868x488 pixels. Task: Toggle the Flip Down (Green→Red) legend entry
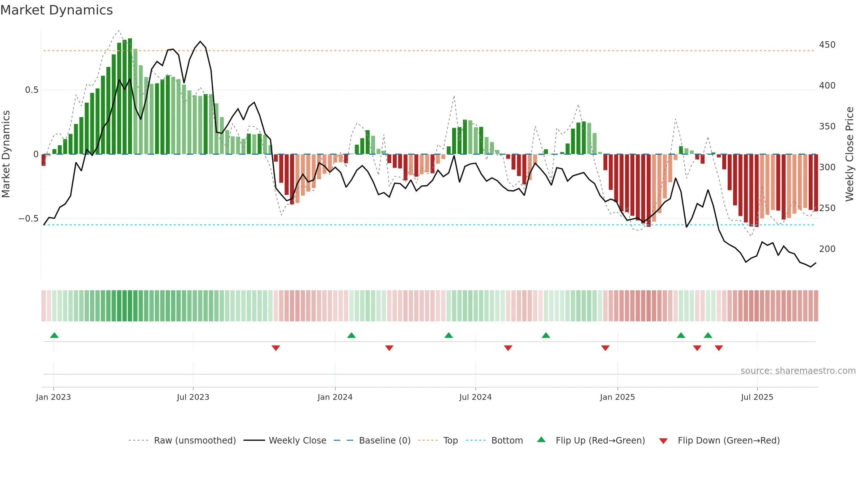click(719, 440)
